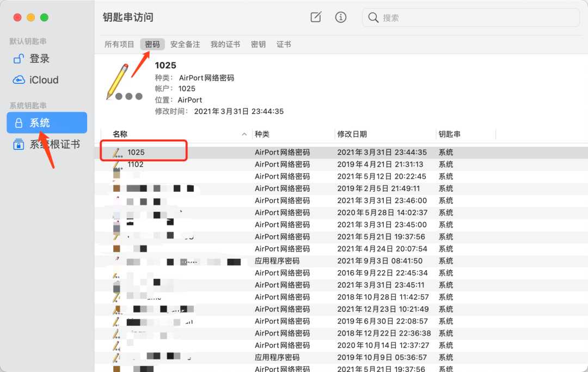Viewport: 588px width, 372px height.
Task: Click the AirPort网络密码 kind in the detail header
Action: click(x=206, y=78)
